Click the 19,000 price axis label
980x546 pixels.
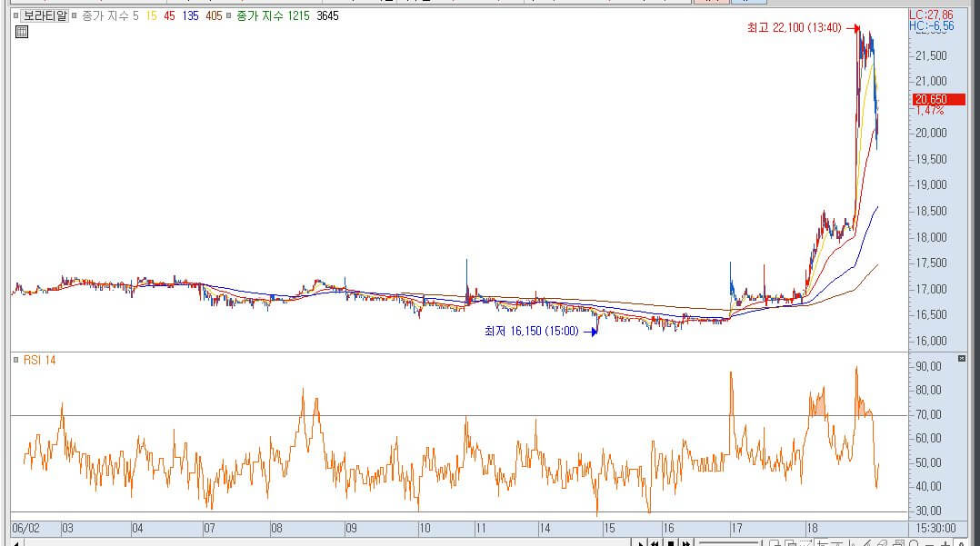[x=931, y=185]
